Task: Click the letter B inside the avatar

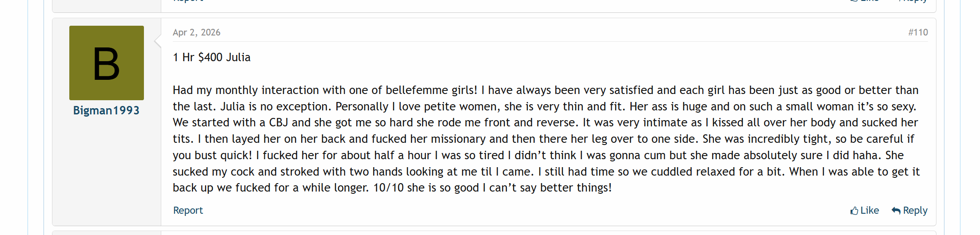Action: (x=106, y=65)
